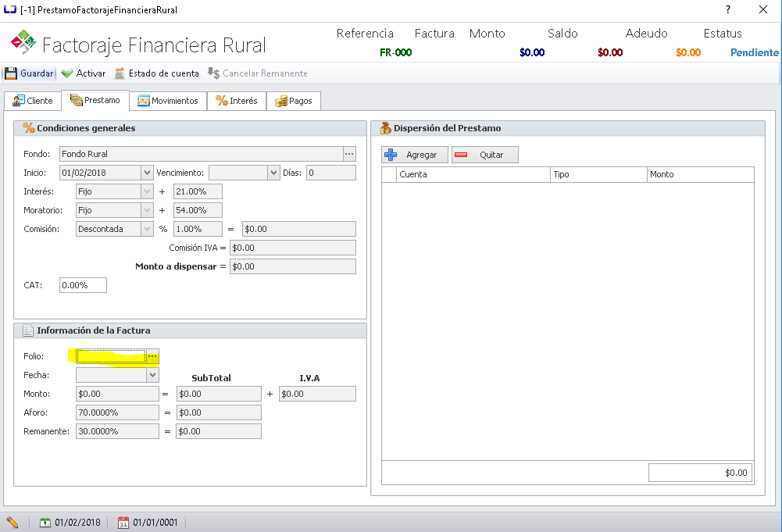Click the Factoraje Financiera Rural logo
Image resolution: width=782 pixels, height=532 pixels.
coord(23,42)
